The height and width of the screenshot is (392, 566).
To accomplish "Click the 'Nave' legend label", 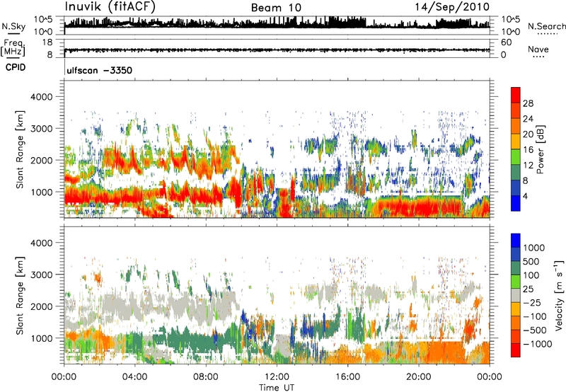I will point(538,49).
